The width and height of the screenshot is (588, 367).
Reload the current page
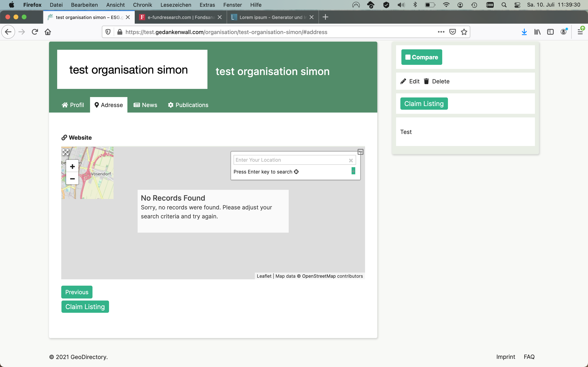[x=35, y=32]
